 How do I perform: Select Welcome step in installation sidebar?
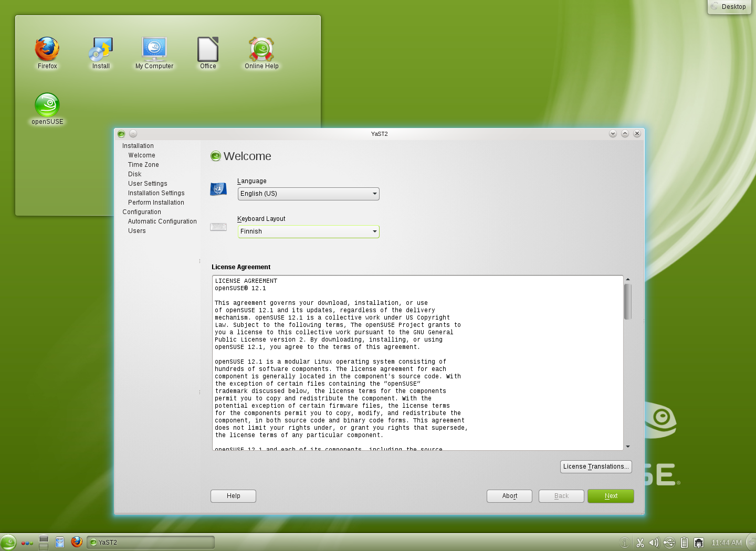pyautogui.click(x=142, y=155)
